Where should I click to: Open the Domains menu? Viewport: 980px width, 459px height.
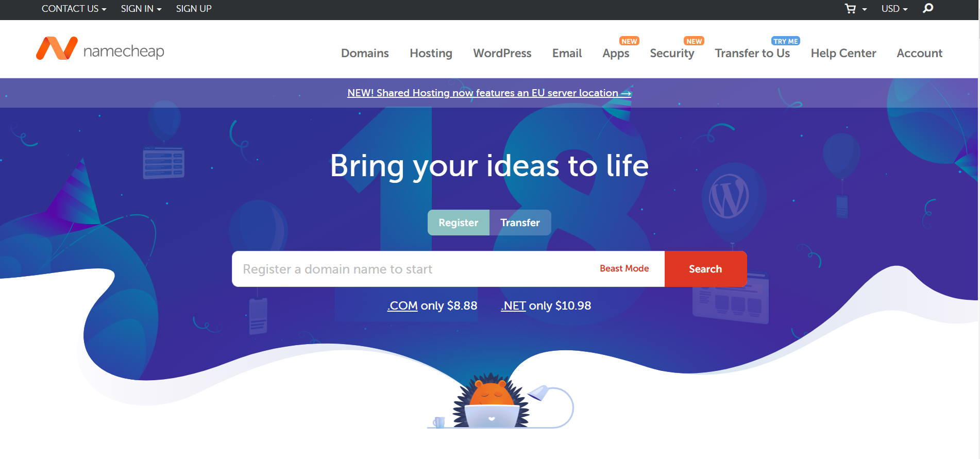click(x=365, y=53)
